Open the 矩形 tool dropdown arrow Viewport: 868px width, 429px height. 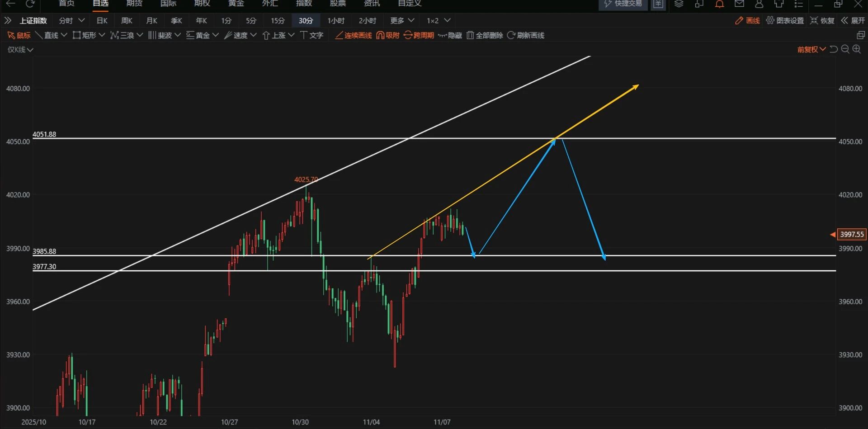pos(101,35)
